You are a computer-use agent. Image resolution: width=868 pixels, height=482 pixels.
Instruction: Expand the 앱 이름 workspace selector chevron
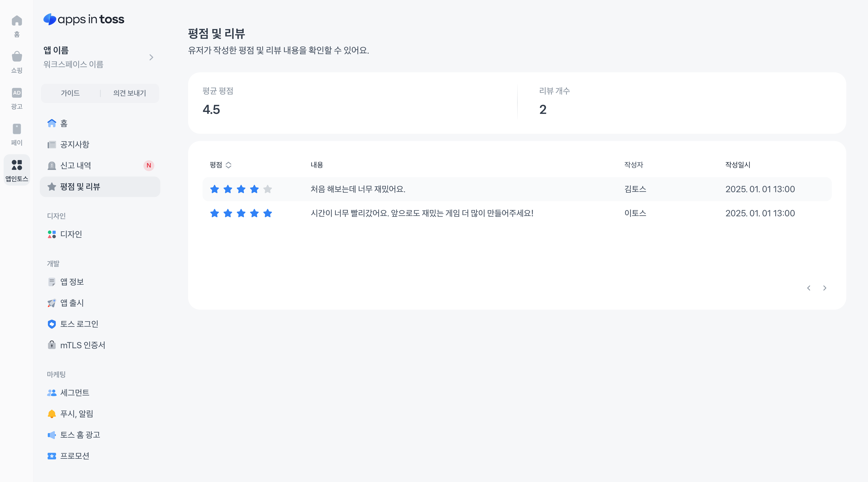point(151,57)
